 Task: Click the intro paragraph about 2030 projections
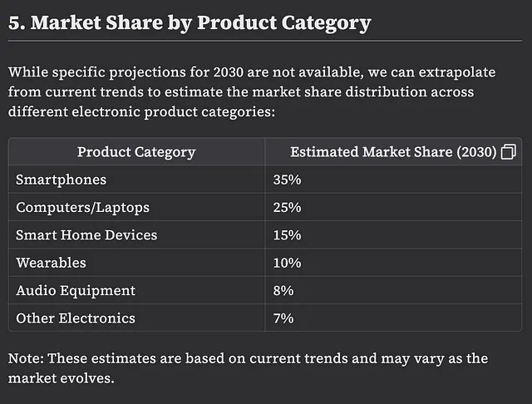coord(252,92)
